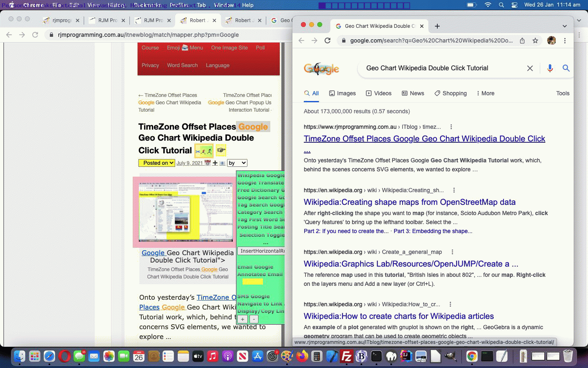Open the TimeZone Offset Places Google Geo Chart result
The image size is (588, 368).
point(424,139)
